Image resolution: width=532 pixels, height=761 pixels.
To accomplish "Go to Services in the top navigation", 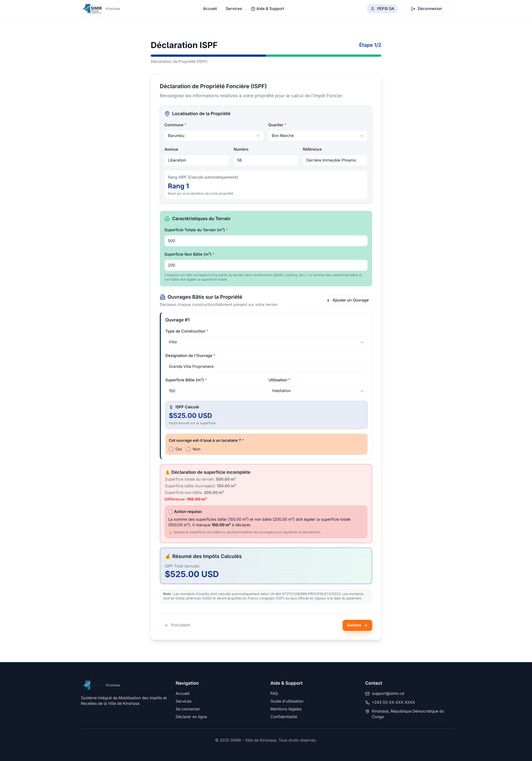I will pyautogui.click(x=233, y=9).
